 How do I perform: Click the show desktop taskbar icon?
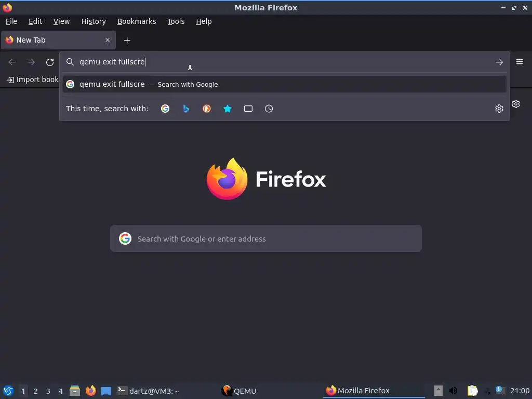click(106, 391)
